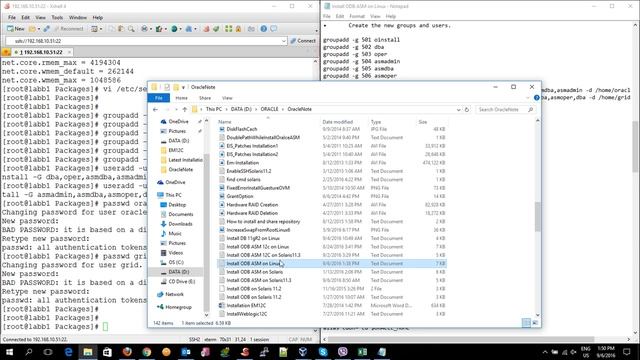Open Microsoft Edge from the taskbar
Screen dimensions: 640x360
(x=68, y=351)
